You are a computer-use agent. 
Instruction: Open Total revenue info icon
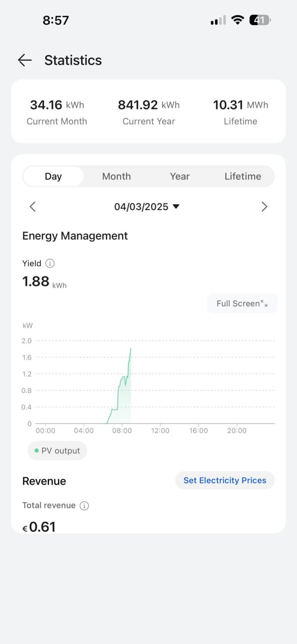tap(84, 506)
